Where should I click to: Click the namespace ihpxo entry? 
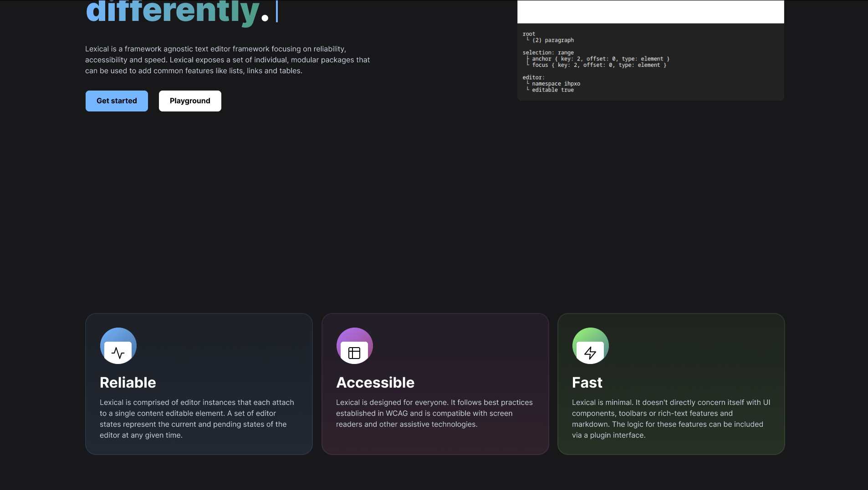[x=556, y=83]
